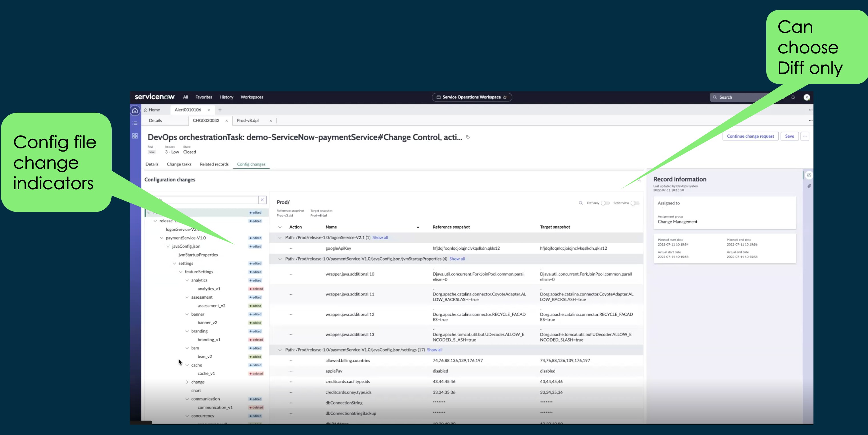868x435 pixels.
Task: Click Show all for logonService-V2.1 path
Action: [380, 237]
